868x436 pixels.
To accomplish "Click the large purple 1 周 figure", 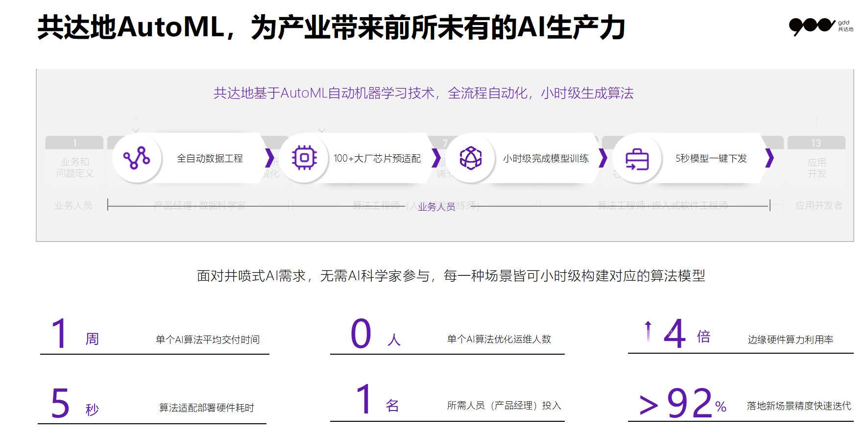I will (x=75, y=334).
